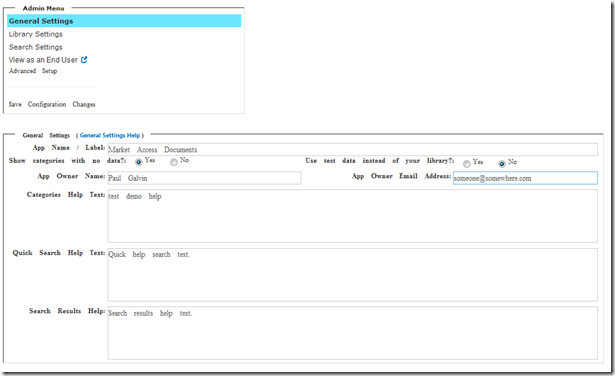Choose Yes for use test data instead of library
Image resolution: width=615 pixels, height=376 pixels.
coord(467,164)
